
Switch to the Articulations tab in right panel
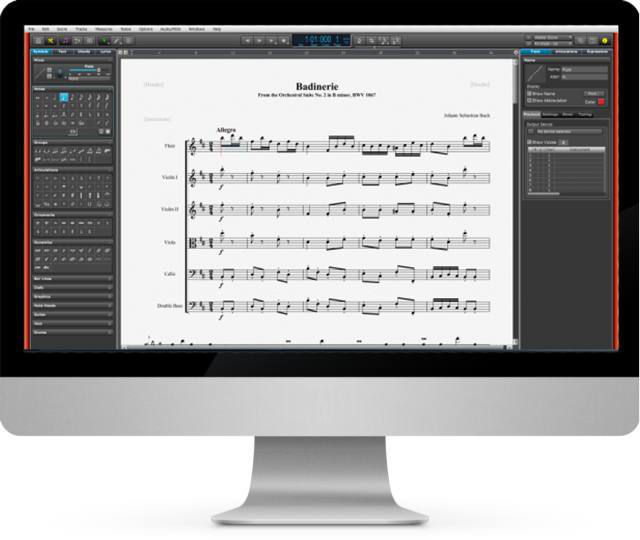(565, 50)
